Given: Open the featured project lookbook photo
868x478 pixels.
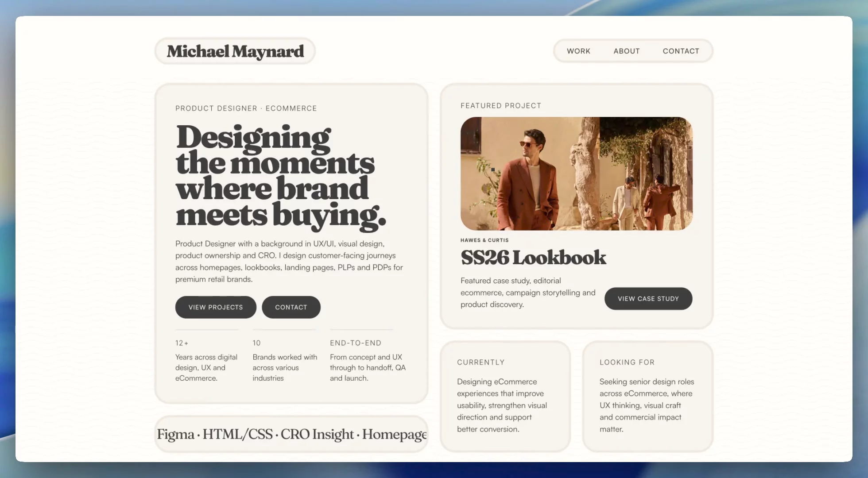Looking at the screenshot, I should click(577, 173).
